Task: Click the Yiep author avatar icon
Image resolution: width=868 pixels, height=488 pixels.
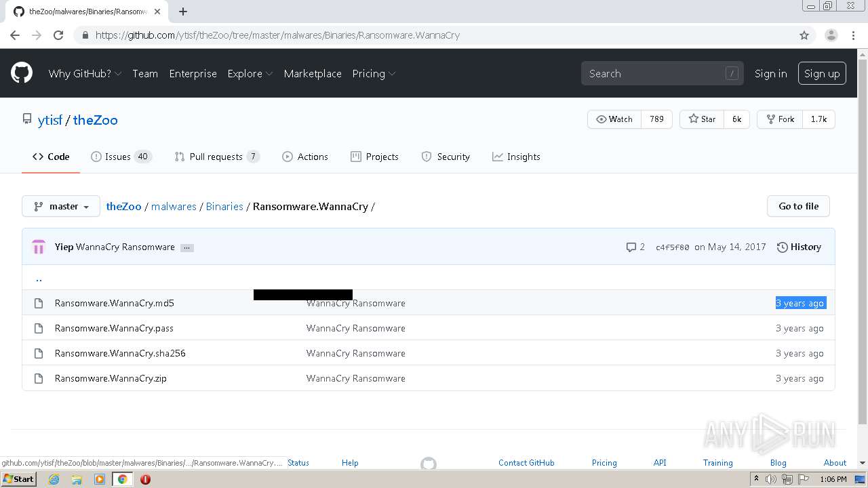Action: [x=39, y=247]
